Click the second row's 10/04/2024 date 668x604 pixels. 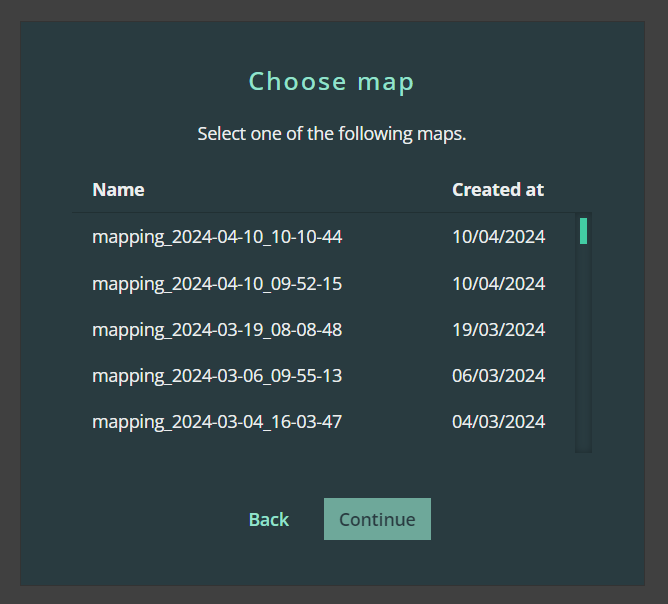(498, 284)
